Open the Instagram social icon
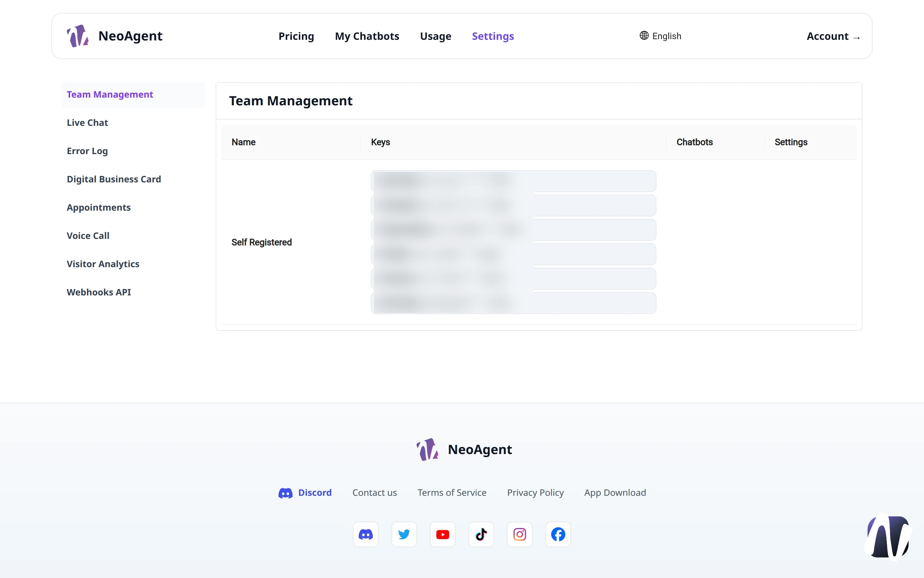The image size is (924, 578). tap(520, 534)
